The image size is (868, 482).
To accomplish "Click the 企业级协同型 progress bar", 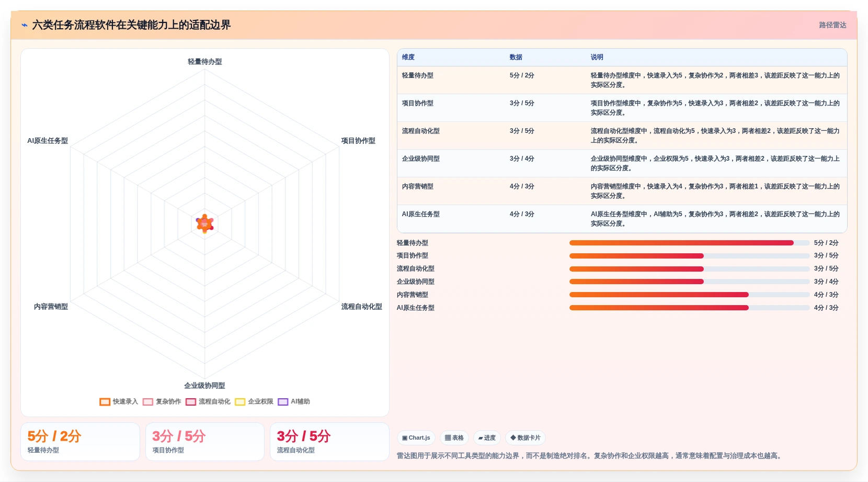I will [689, 282].
